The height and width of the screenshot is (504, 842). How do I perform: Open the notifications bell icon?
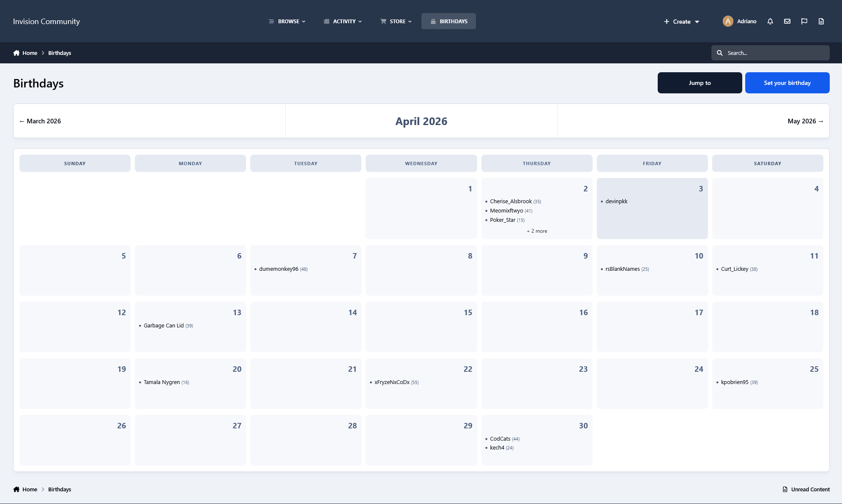770,21
